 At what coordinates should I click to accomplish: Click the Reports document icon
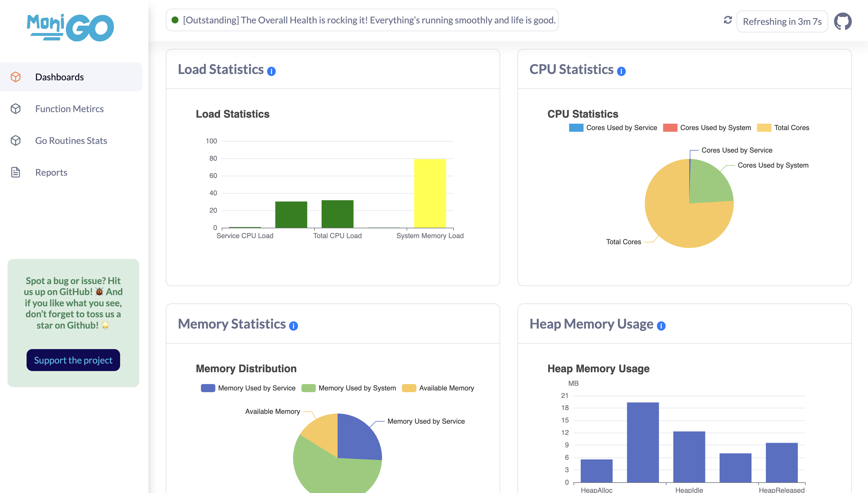point(16,172)
